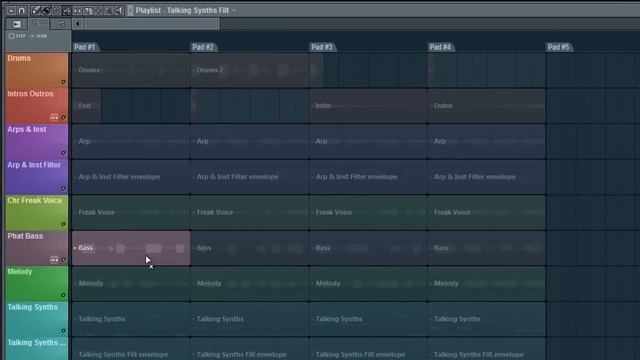
Task: Select the highlighted Bass clip under Pad #1
Action: point(131,248)
